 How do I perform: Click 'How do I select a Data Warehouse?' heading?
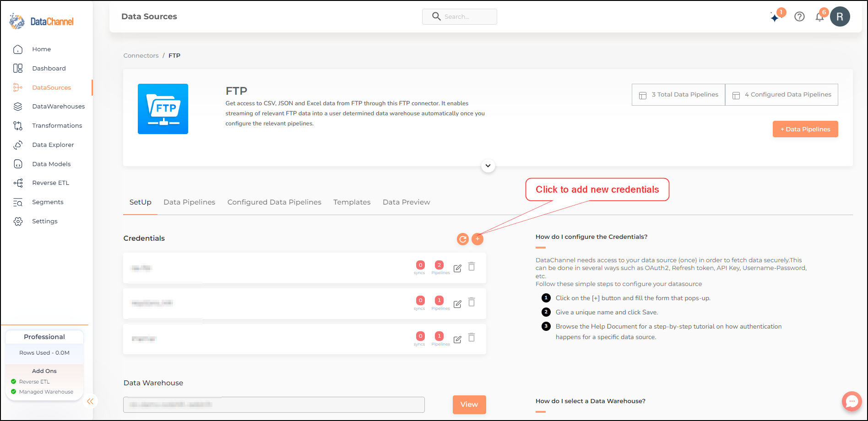591,401
